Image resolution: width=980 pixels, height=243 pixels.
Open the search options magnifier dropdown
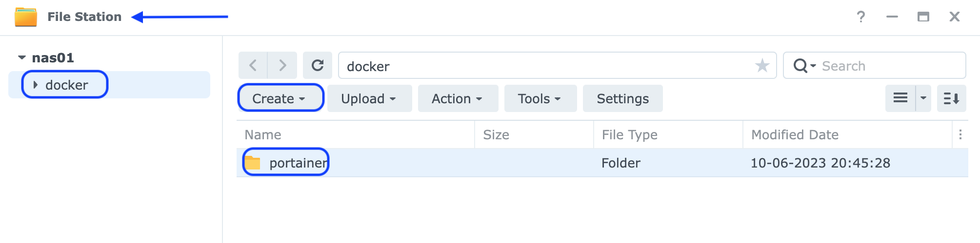pos(804,66)
